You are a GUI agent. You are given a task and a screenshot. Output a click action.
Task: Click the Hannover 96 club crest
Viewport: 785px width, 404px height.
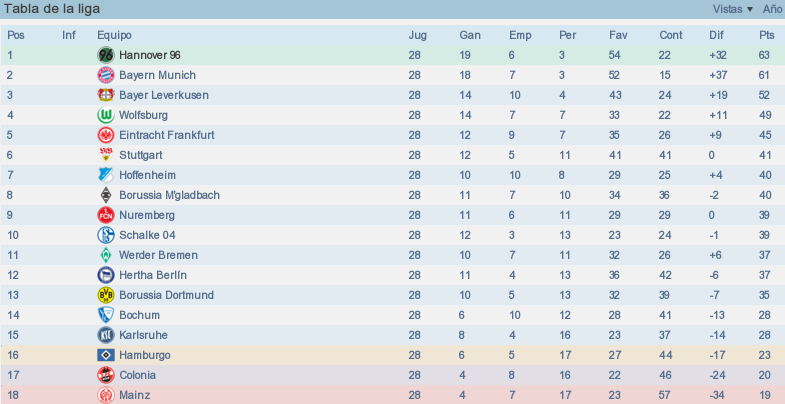106,55
